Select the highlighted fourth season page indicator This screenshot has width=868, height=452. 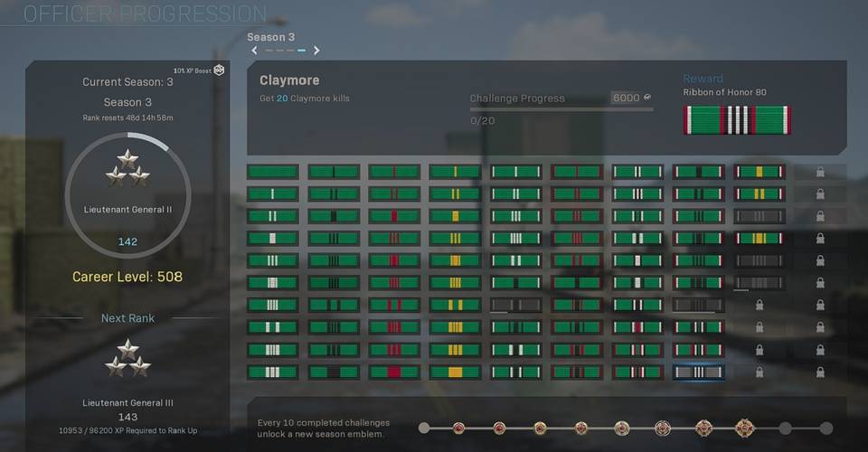coord(301,51)
